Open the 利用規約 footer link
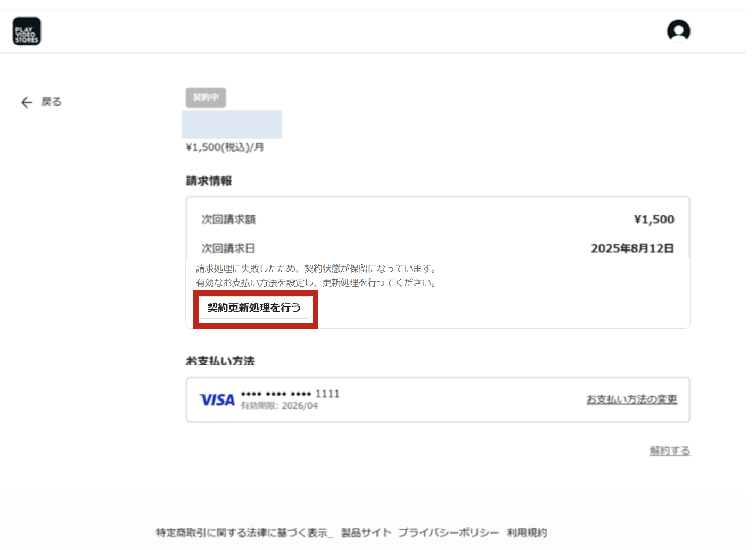 [527, 532]
